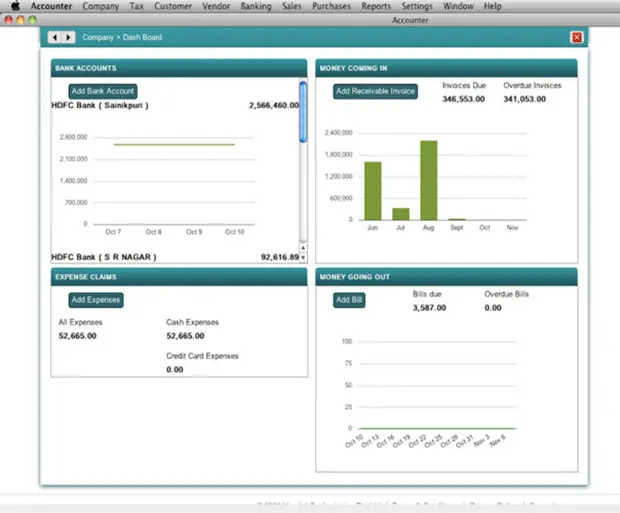The image size is (620, 513).
Task: Click the All Expenses label
Action: [x=80, y=322]
